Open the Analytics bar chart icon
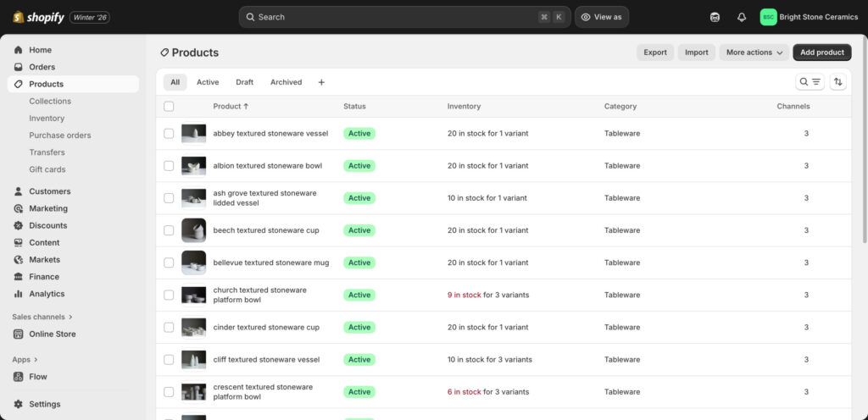Viewport: 868px width, 420px height. click(19, 294)
